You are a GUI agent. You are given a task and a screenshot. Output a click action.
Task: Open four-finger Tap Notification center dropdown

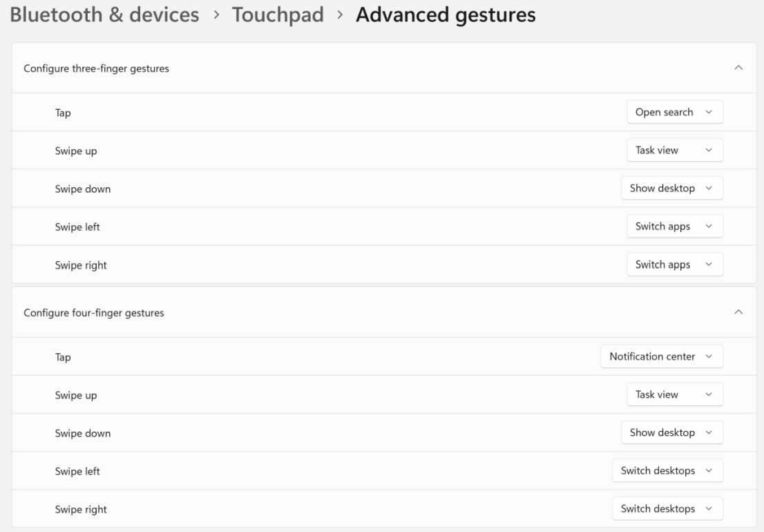661,357
